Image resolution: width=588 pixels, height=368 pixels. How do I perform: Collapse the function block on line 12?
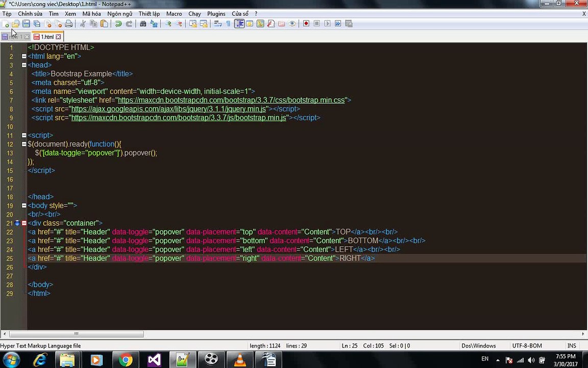click(x=24, y=144)
